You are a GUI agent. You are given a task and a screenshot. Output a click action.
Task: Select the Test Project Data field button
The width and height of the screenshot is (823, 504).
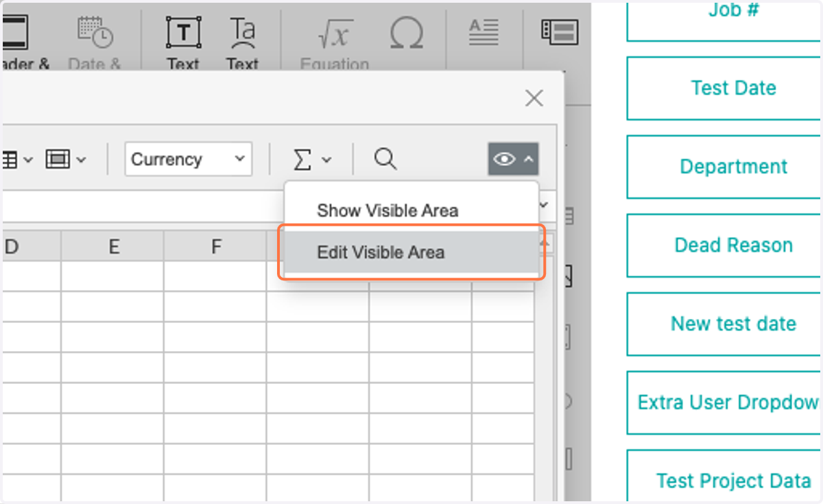(x=724, y=477)
